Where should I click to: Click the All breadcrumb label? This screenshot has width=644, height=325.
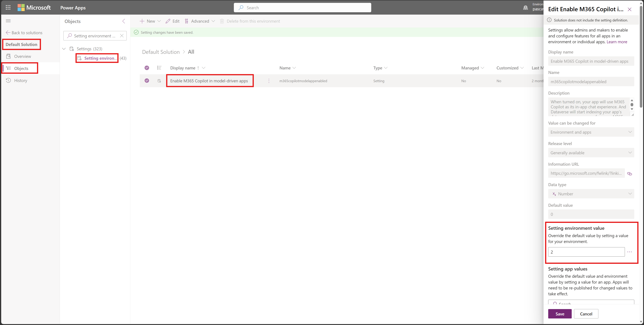point(191,52)
